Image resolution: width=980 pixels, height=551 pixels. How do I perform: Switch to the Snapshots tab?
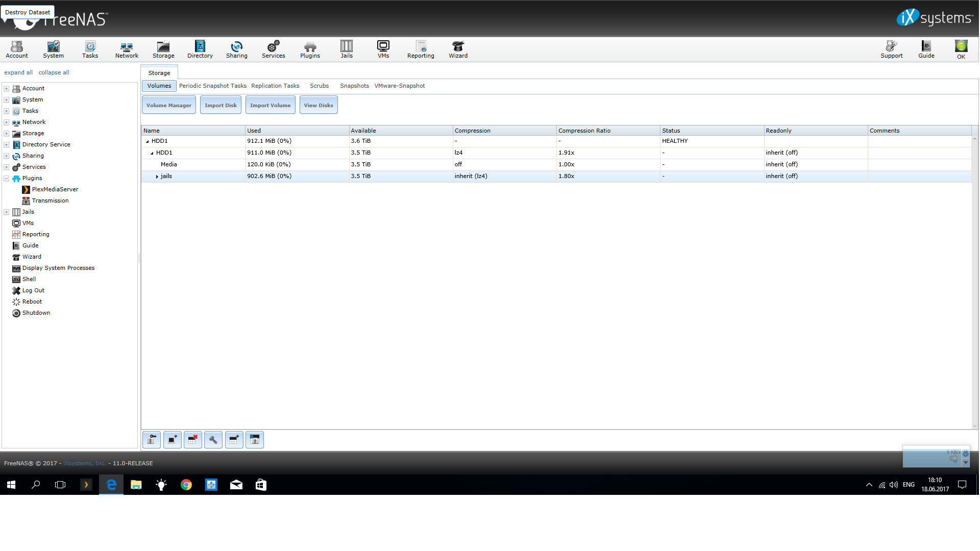[354, 86]
